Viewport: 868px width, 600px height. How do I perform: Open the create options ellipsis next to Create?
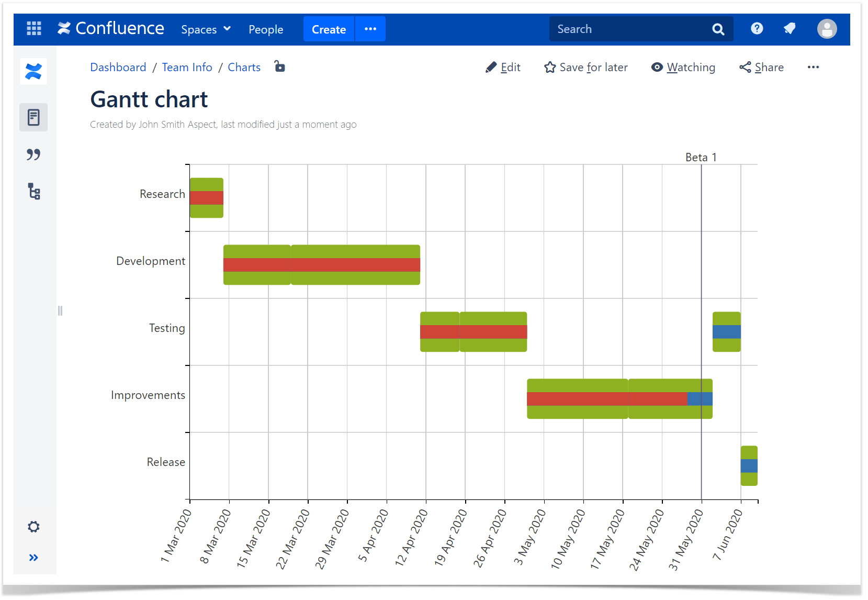tap(370, 29)
